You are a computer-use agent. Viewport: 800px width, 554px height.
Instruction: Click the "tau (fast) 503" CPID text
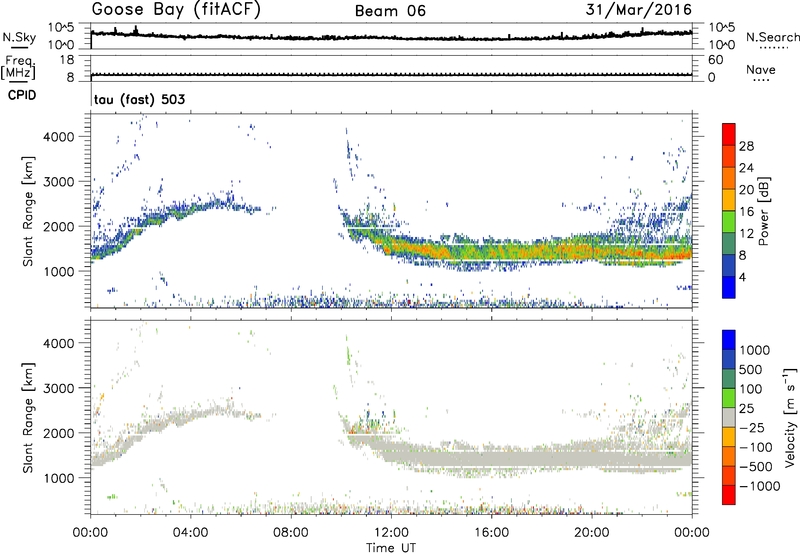coord(139,99)
